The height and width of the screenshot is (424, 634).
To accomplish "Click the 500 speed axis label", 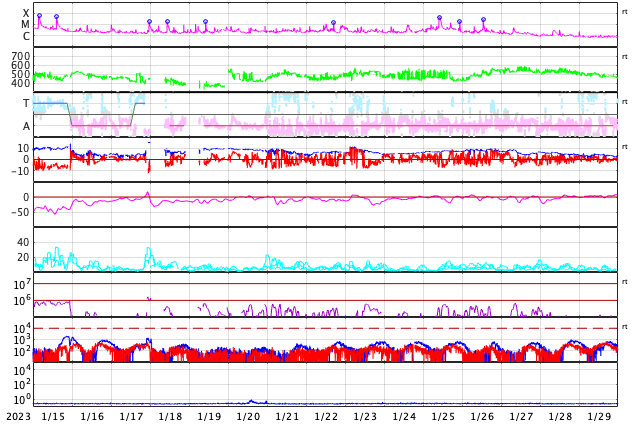I will 21,74.
